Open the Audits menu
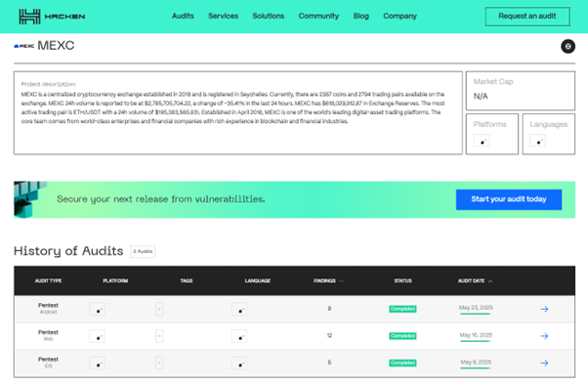The image size is (588, 386). (183, 17)
